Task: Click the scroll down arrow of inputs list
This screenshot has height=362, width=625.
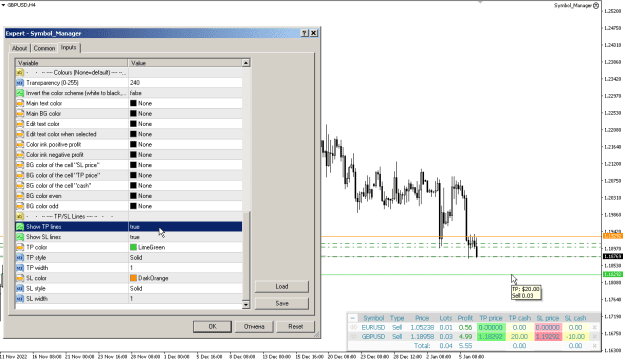Action: (246, 305)
